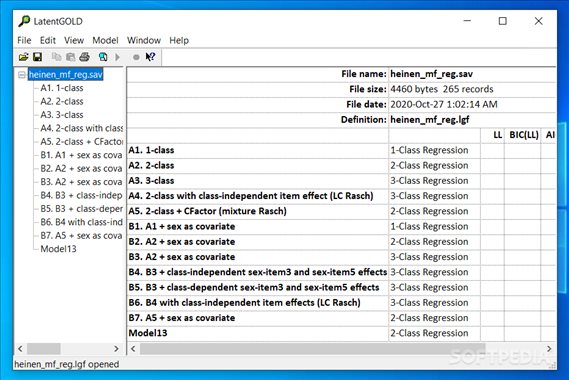Open the Help menu

point(179,40)
